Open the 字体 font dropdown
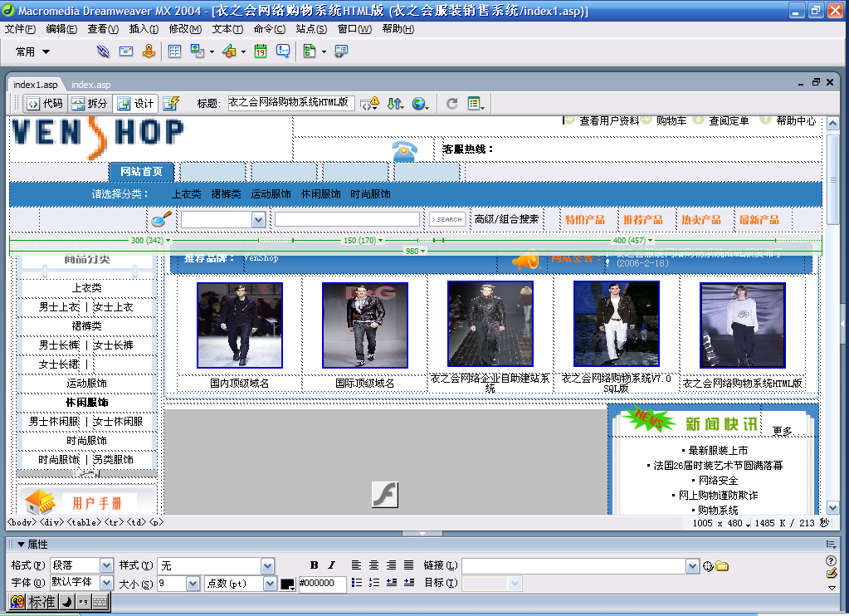The image size is (849, 616). coord(107,583)
